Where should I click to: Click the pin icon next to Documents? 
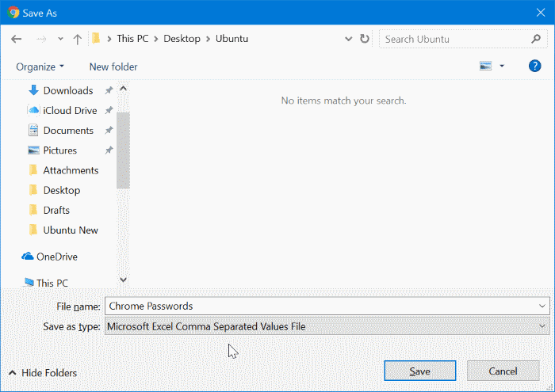tap(109, 131)
